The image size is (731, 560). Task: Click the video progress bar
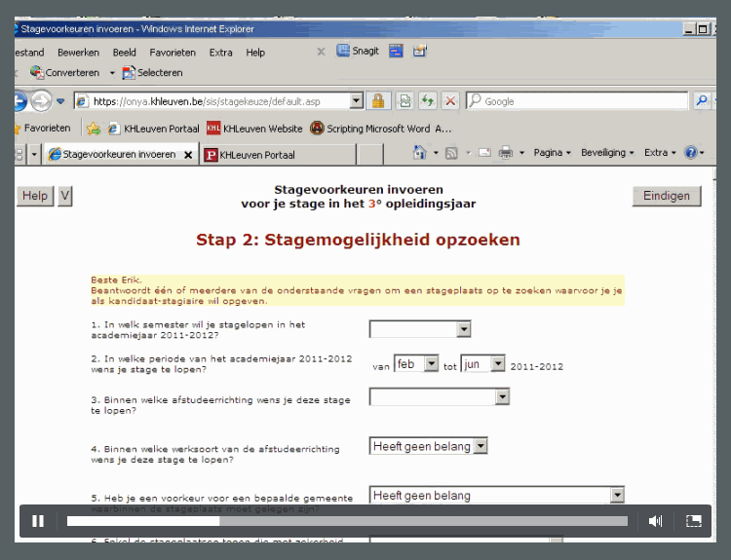click(x=347, y=521)
